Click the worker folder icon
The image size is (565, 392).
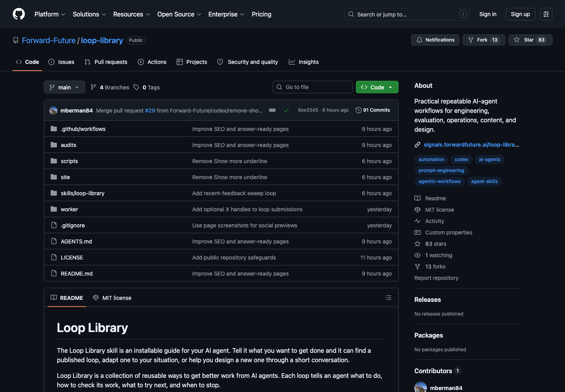click(54, 209)
